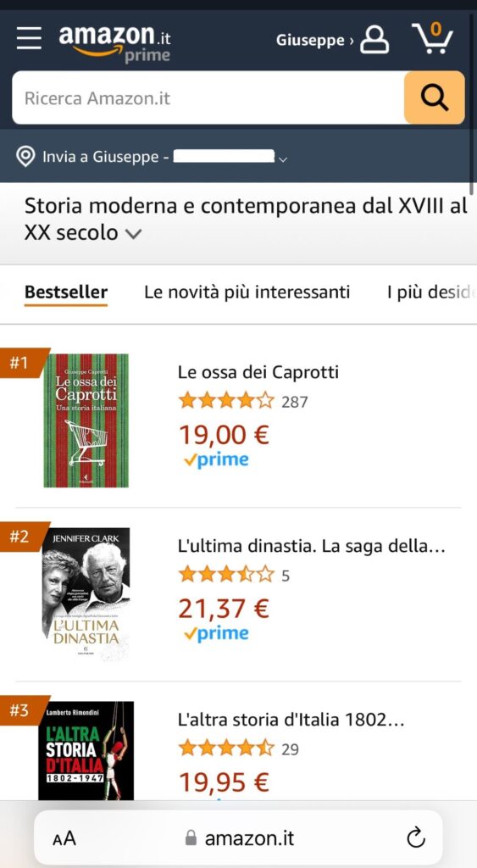Open L'ultima dinastia book title link
This screenshot has height=868, width=477.
click(312, 547)
